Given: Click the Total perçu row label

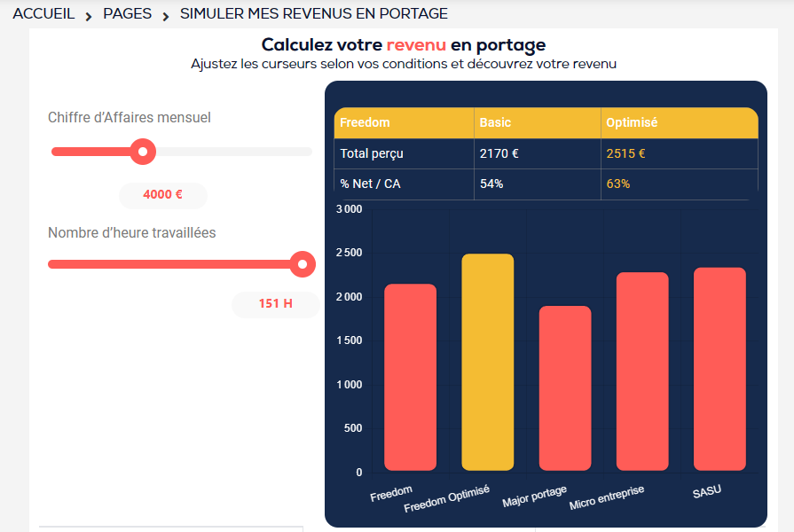Looking at the screenshot, I should [x=372, y=153].
